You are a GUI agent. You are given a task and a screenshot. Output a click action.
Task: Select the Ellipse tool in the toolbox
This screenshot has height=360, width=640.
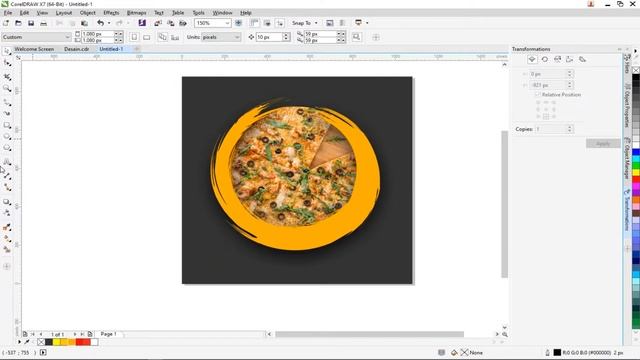[x=7, y=137]
